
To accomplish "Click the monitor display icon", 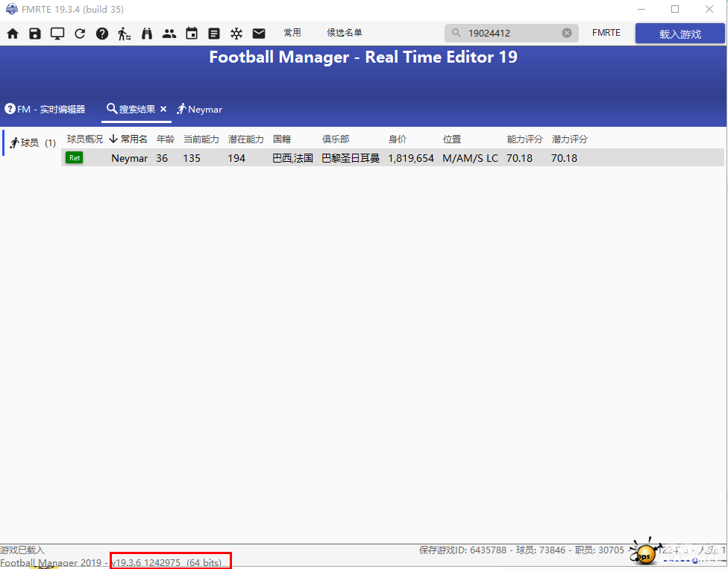I will pos(57,34).
